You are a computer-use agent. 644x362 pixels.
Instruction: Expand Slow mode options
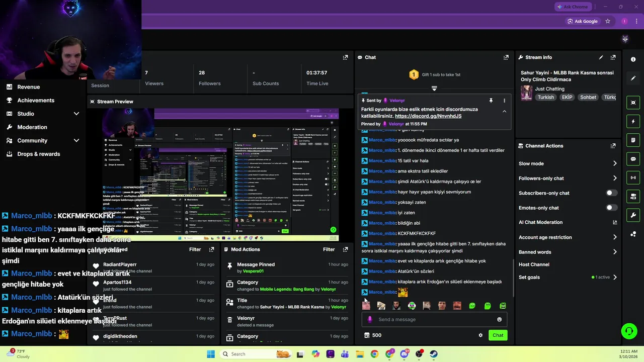tap(615, 163)
